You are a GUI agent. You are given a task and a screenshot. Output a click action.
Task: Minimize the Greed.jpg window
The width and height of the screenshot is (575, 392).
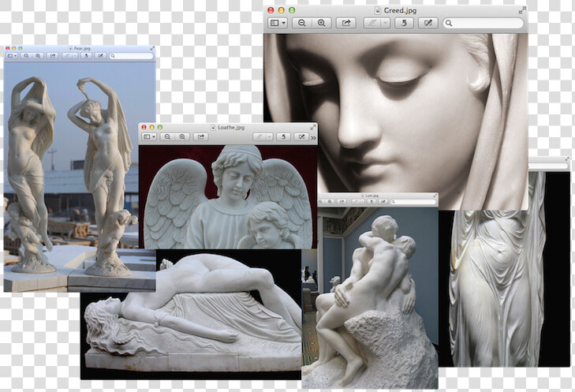pyautogui.click(x=282, y=10)
